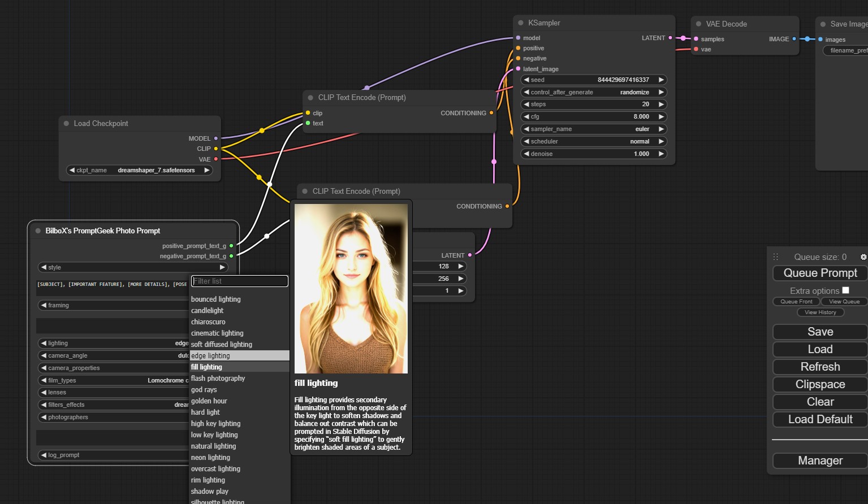Click the negative_prompt_text_g output socket
The width and height of the screenshot is (868, 504).
[231, 256]
